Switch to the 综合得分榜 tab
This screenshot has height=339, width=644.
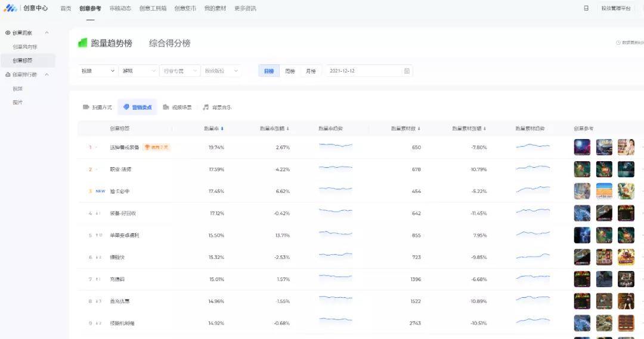tap(169, 43)
